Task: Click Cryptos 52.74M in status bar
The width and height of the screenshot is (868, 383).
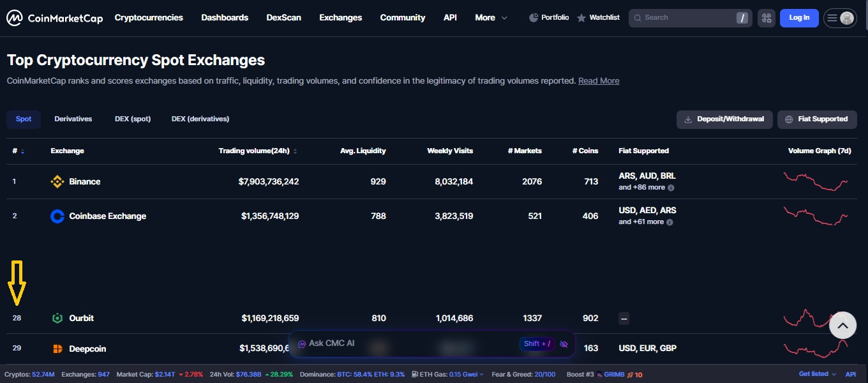Action: click(x=30, y=374)
